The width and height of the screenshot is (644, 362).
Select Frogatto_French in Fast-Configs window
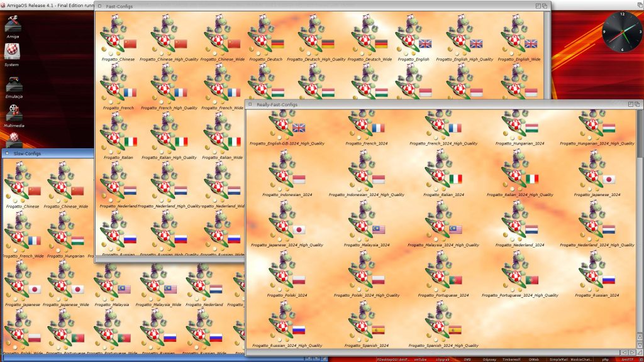118,87
